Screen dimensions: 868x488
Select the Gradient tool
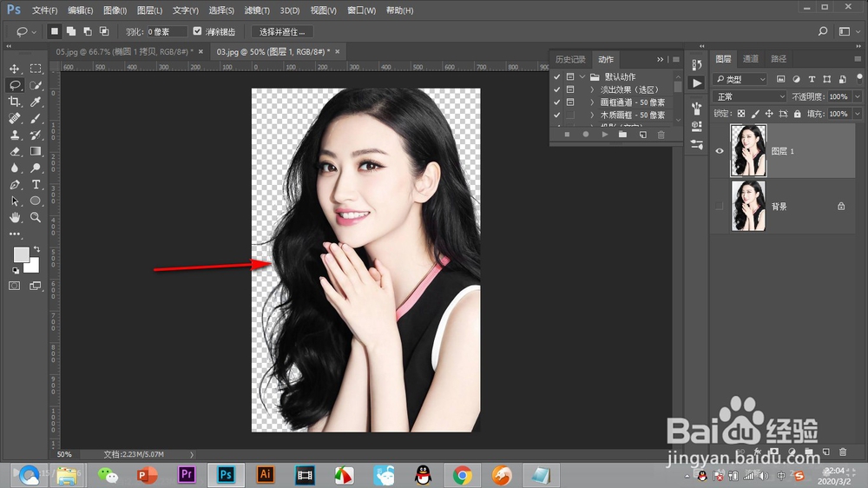click(36, 151)
